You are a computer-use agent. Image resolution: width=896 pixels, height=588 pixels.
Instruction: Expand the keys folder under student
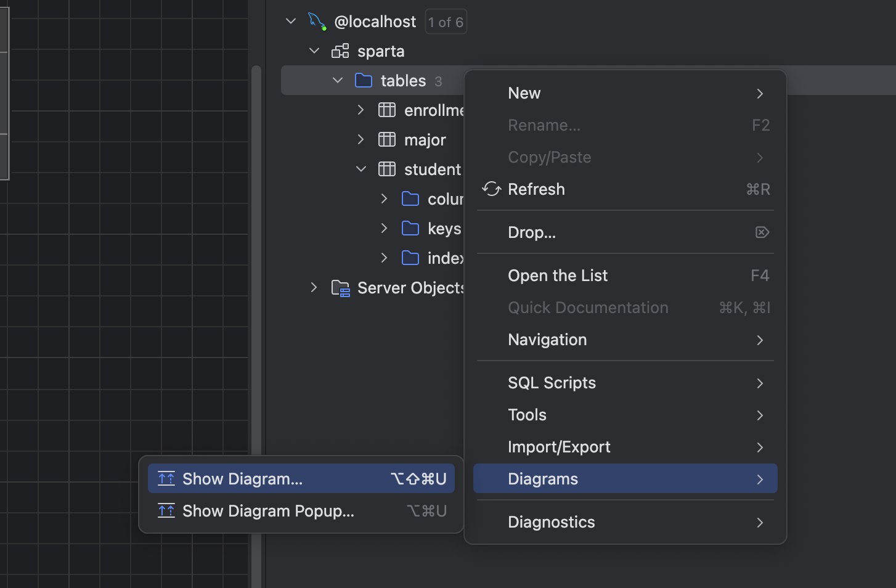pyautogui.click(x=385, y=229)
